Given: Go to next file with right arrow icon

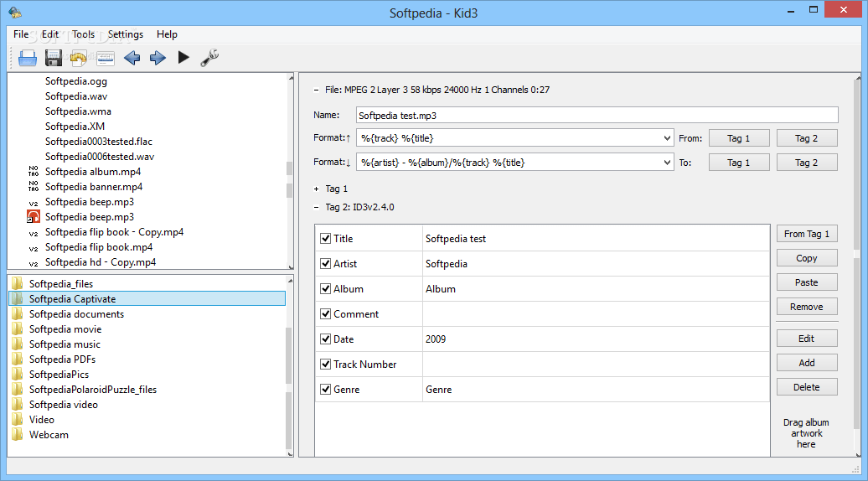Looking at the screenshot, I should click(x=158, y=58).
